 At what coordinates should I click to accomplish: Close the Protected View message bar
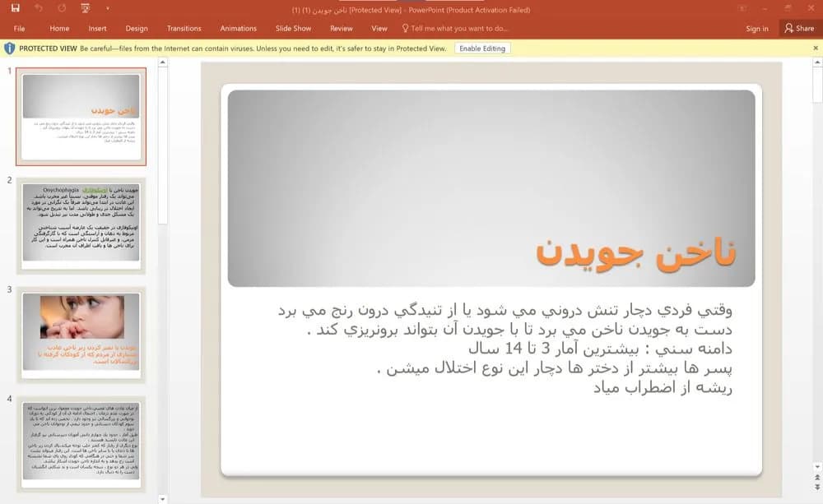(815, 49)
